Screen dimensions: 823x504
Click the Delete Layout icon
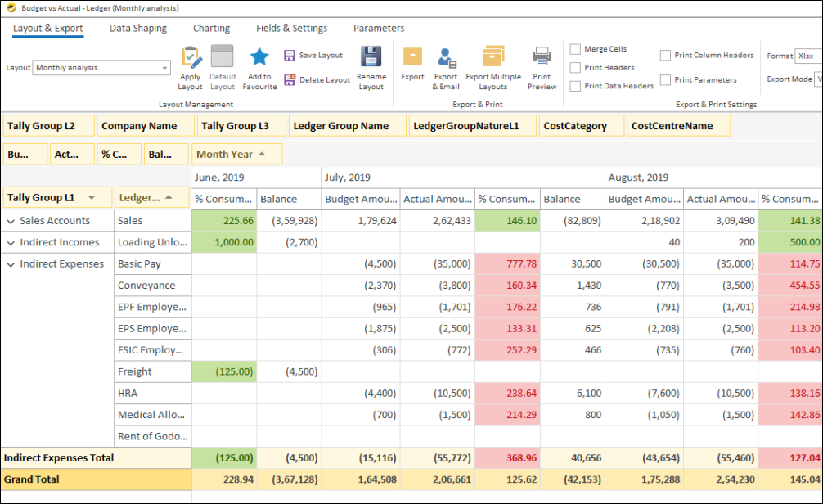(x=290, y=80)
